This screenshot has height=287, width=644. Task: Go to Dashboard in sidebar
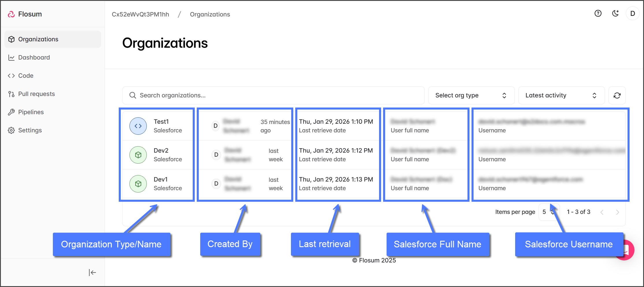[34, 58]
